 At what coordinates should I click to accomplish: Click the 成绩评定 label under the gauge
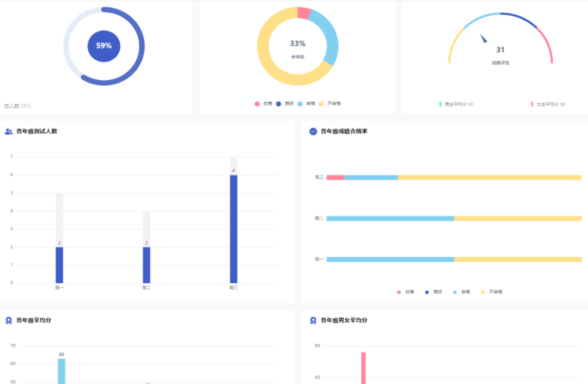point(500,63)
